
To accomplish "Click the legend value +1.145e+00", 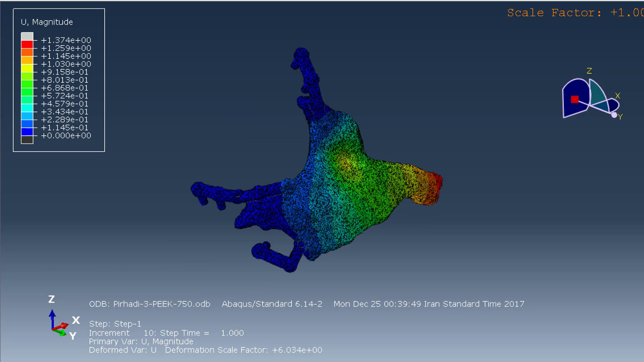I will tap(66, 56).
